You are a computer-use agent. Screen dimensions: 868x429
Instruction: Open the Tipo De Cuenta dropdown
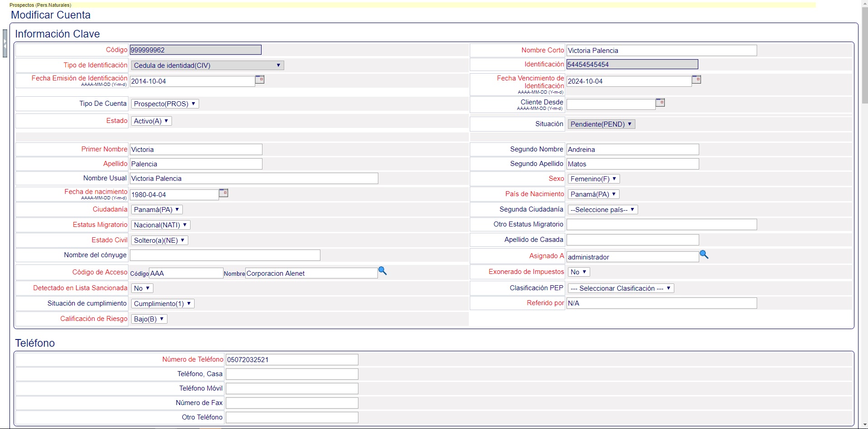(165, 104)
